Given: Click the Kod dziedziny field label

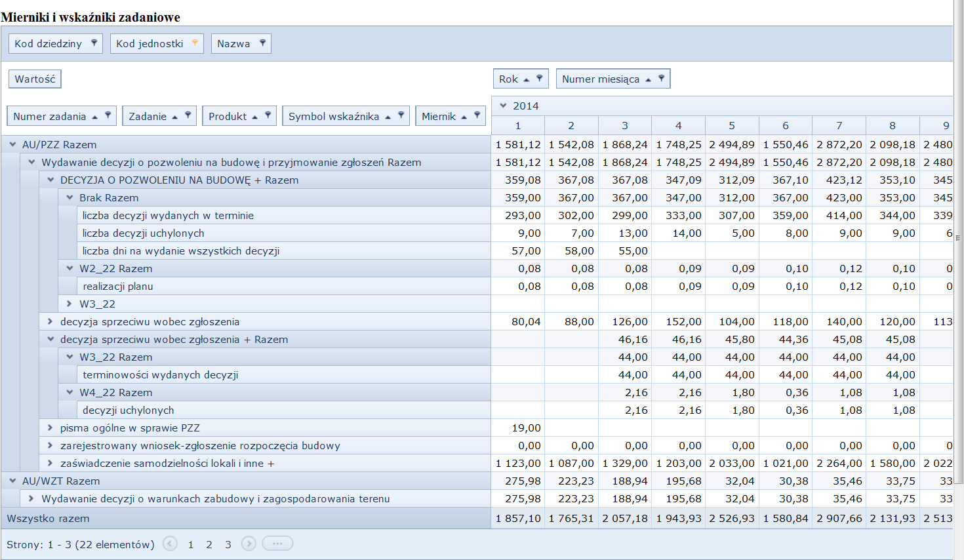Looking at the screenshot, I should (48, 43).
